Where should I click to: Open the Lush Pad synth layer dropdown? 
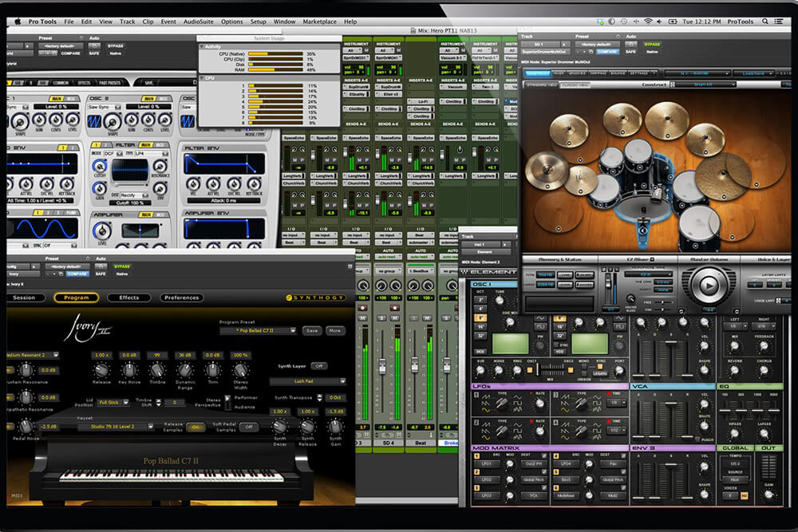pyautogui.click(x=308, y=381)
